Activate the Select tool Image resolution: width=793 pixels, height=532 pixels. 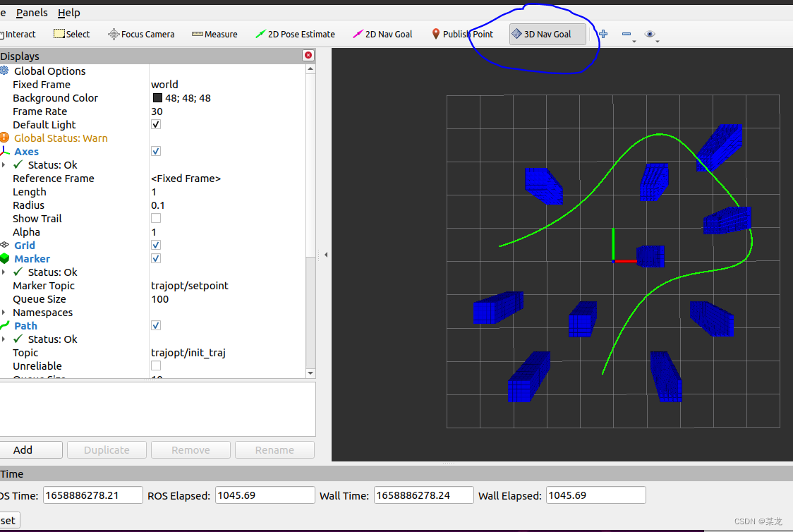(x=71, y=33)
